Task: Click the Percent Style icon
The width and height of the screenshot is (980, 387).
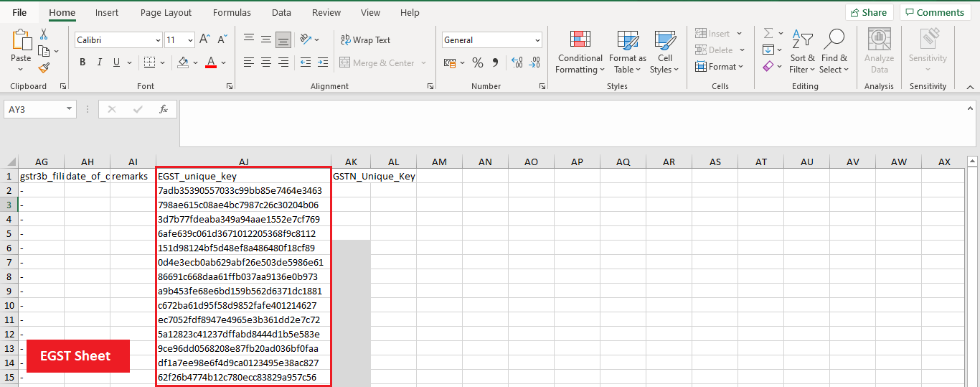Action: click(x=478, y=63)
